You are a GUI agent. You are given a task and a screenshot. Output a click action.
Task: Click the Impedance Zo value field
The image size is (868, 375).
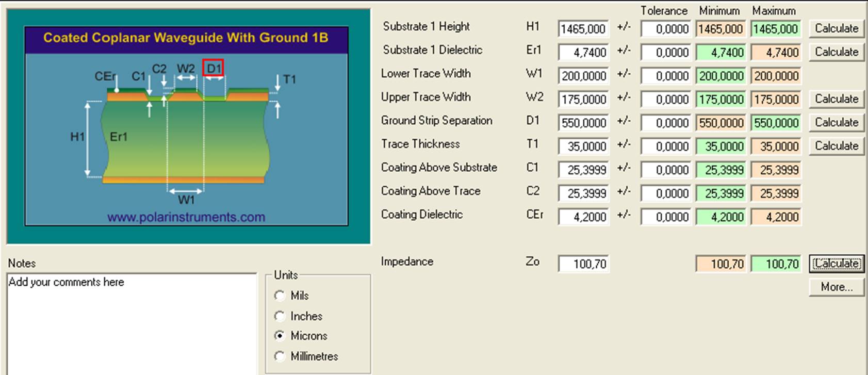583,264
